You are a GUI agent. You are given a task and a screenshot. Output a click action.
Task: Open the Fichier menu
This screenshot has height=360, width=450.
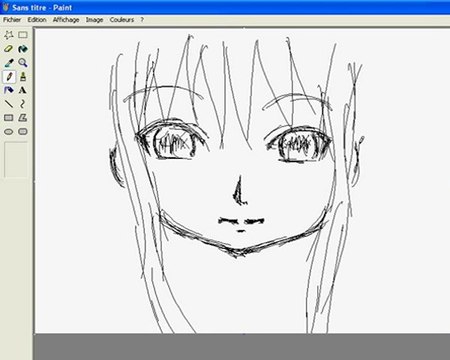click(12, 20)
